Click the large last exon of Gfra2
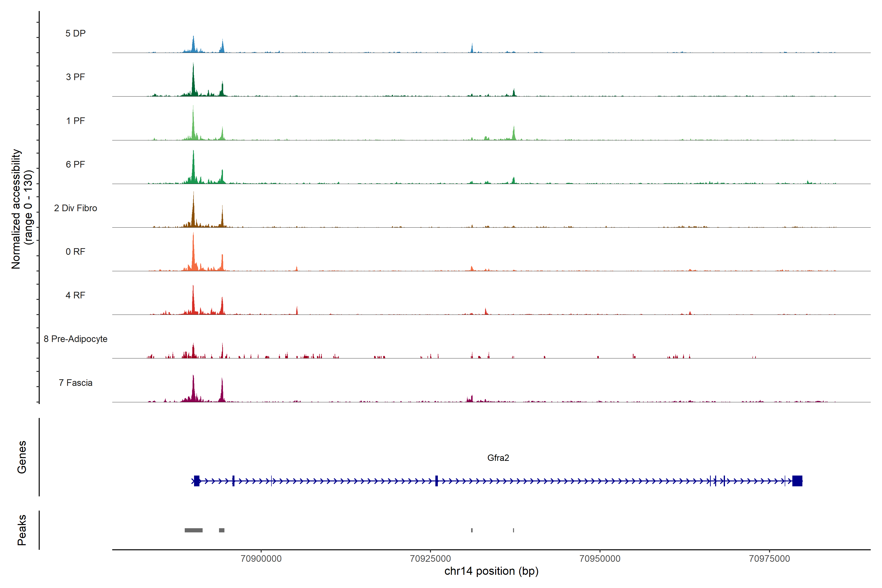Screen dimensions: 882x588 tap(797, 481)
